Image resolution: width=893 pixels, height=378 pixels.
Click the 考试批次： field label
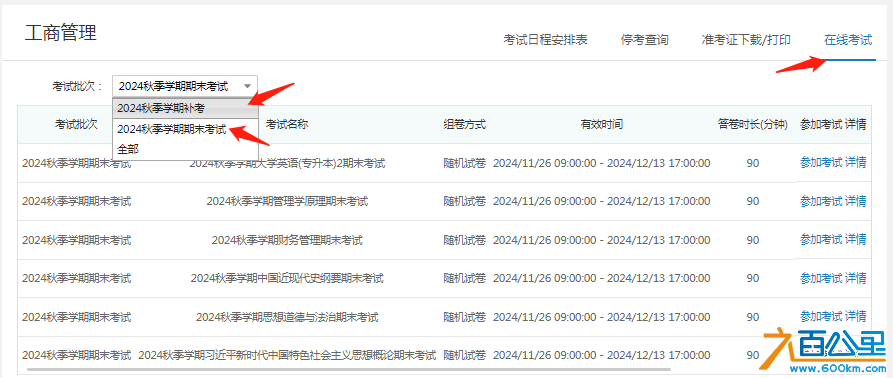[x=77, y=87]
